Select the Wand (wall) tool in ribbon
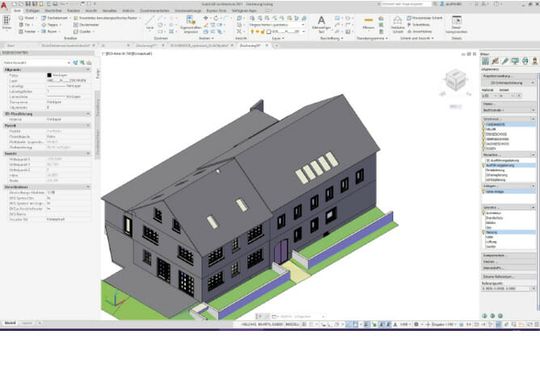 click(27, 18)
